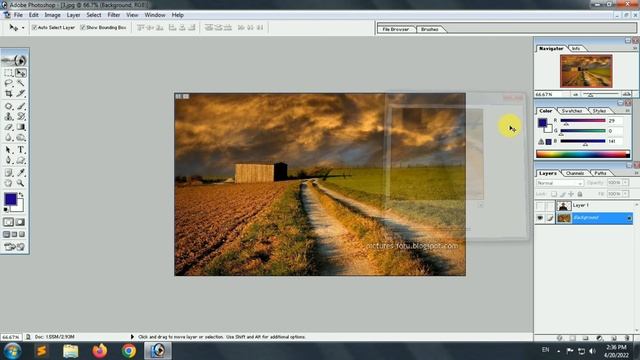640x360 pixels.
Task: Switch to Quick Mask mode
Action: click(20, 222)
